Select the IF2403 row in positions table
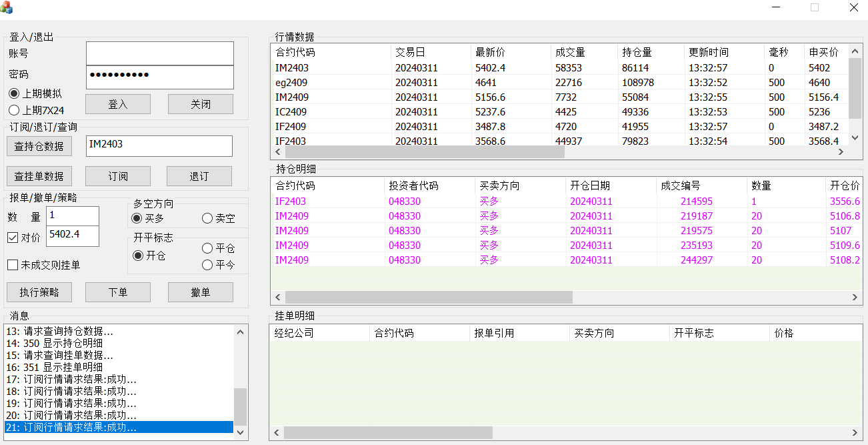 point(467,201)
